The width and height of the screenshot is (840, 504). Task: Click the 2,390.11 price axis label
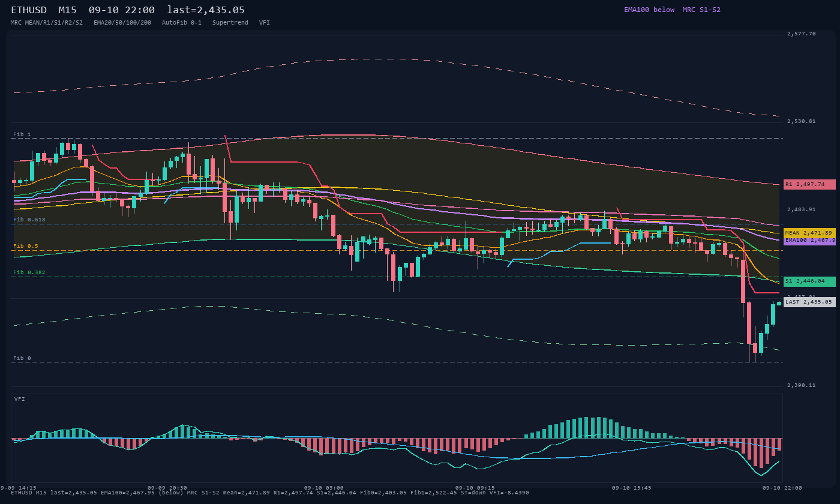point(802,385)
